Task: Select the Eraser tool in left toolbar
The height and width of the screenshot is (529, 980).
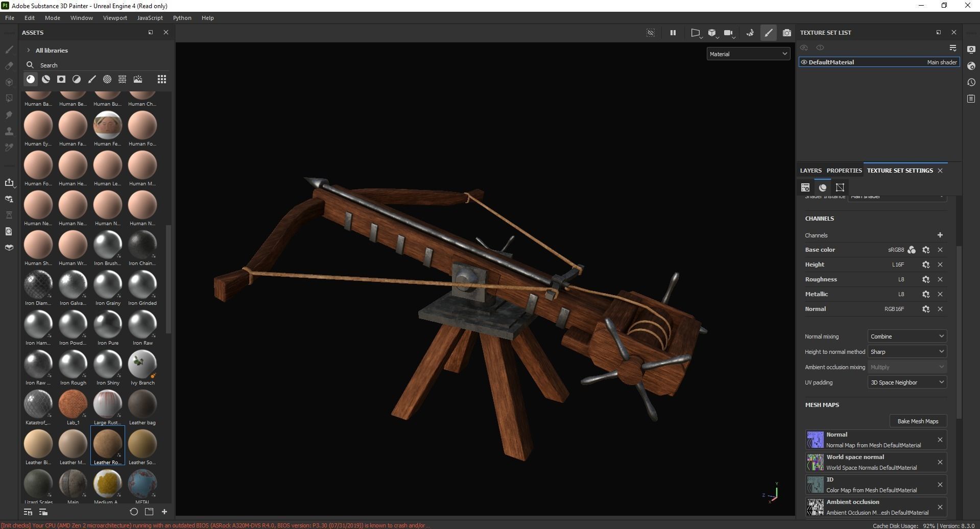Action: tap(9, 66)
